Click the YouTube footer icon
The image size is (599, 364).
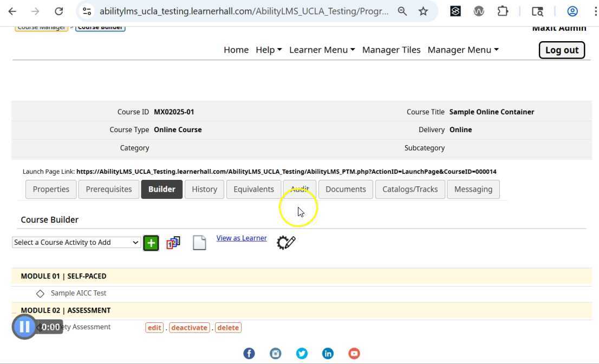[x=354, y=354]
